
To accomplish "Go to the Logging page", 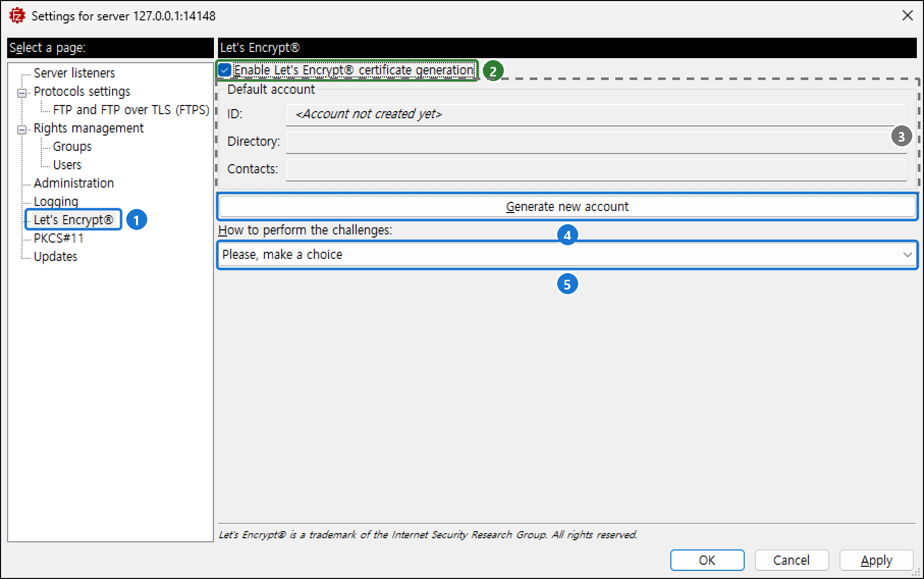I will click(x=56, y=202).
